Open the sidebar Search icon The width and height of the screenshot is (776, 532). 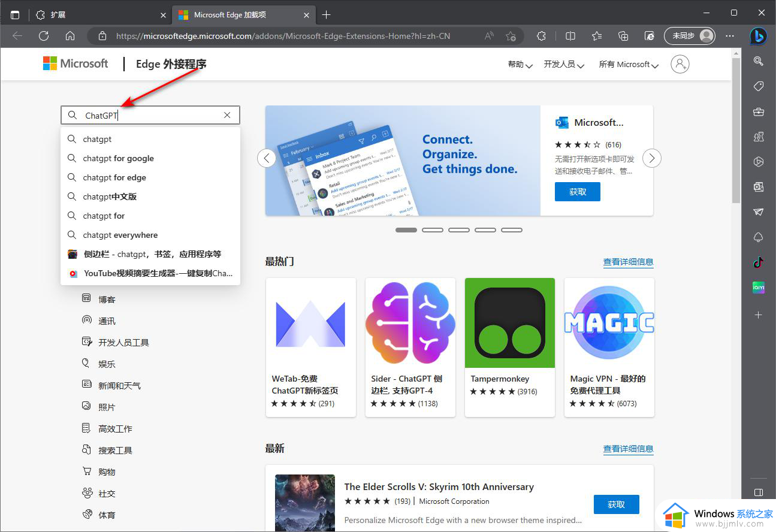click(x=759, y=61)
